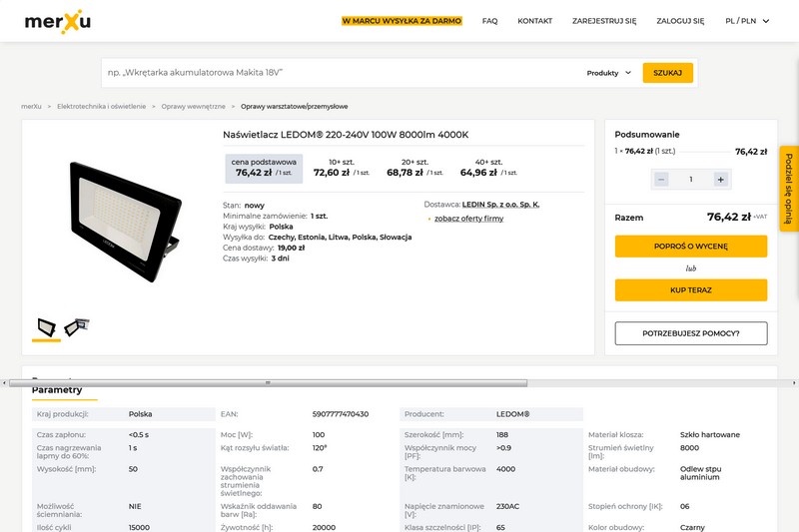
Task: Expand PL / PLN language currency dropdown
Action: click(747, 21)
